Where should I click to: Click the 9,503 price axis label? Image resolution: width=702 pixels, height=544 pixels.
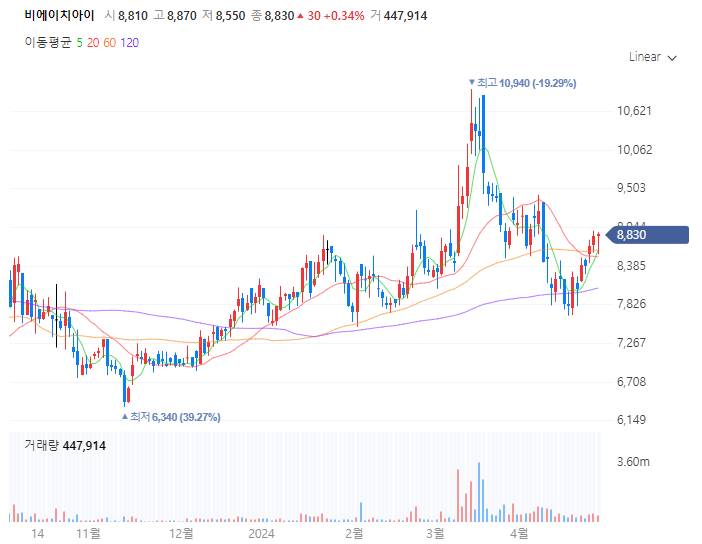632,188
